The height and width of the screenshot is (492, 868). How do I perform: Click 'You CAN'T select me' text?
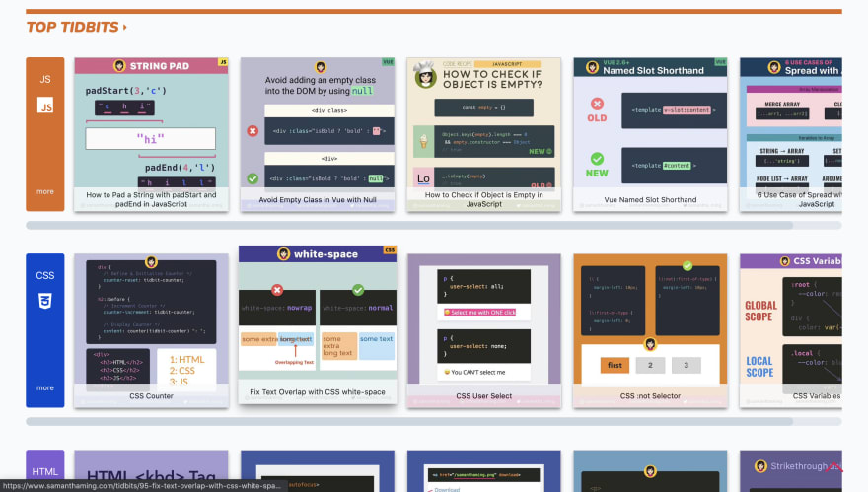[x=475, y=372]
